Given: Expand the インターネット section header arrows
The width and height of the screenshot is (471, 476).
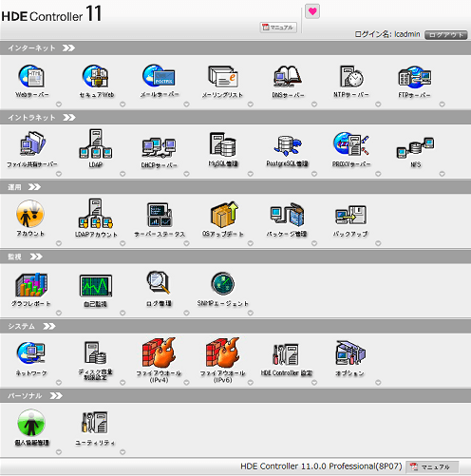Looking at the screenshot, I should pyautogui.click(x=68, y=48).
